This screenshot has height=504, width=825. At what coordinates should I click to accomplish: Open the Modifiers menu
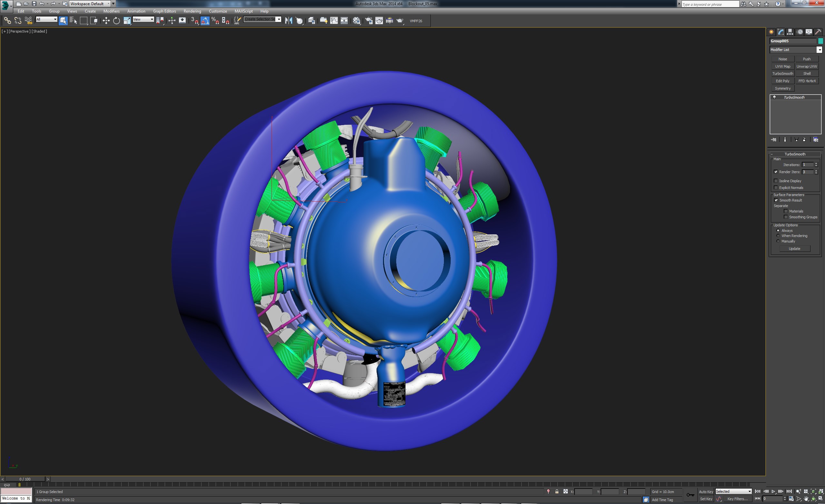coord(112,11)
